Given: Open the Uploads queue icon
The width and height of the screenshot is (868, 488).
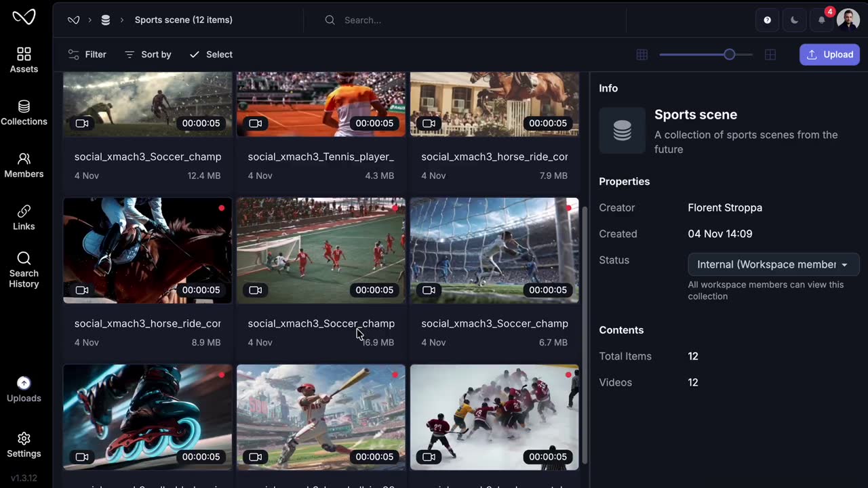Looking at the screenshot, I should tap(24, 390).
